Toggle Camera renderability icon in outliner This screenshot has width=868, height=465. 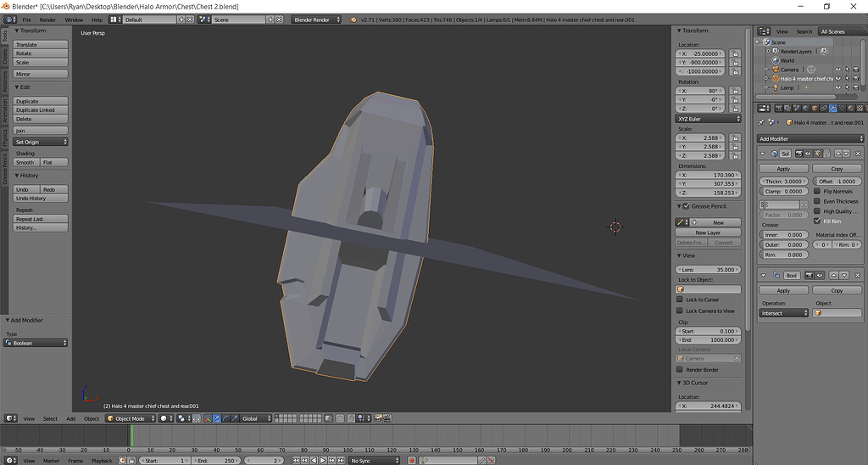pos(856,70)
